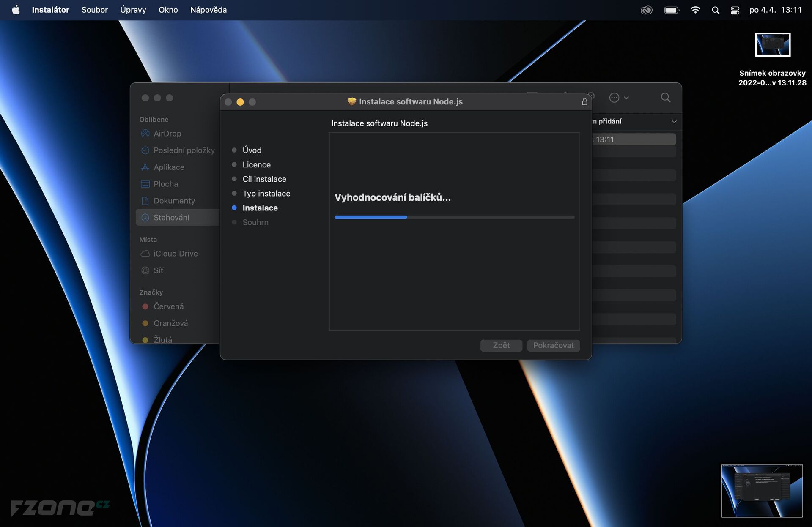Select the Instalace step
812x527 pixels.
click(x=260, y=208)
